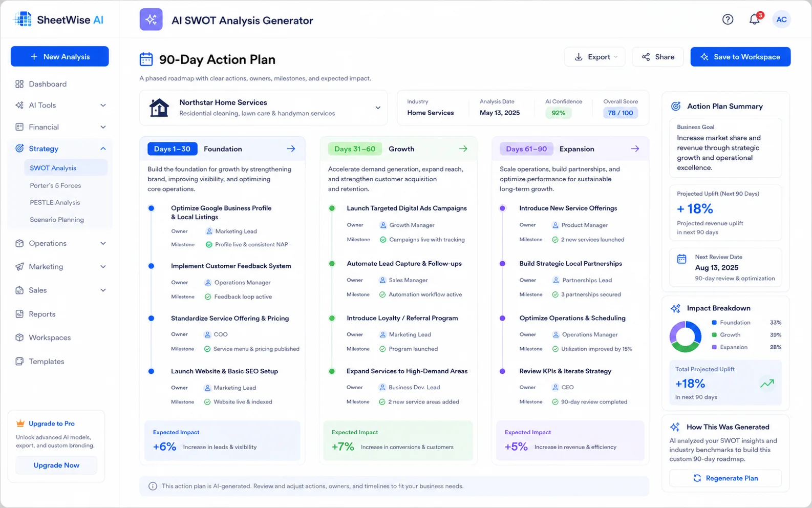
Task: Select SWOT Analysis in sidebar
Action: [x=66, y=168]
